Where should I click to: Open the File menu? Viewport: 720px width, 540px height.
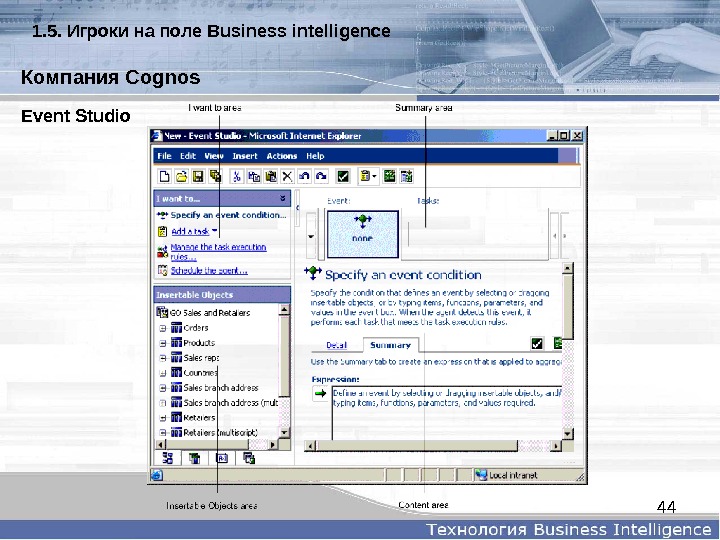click(164, 156)
